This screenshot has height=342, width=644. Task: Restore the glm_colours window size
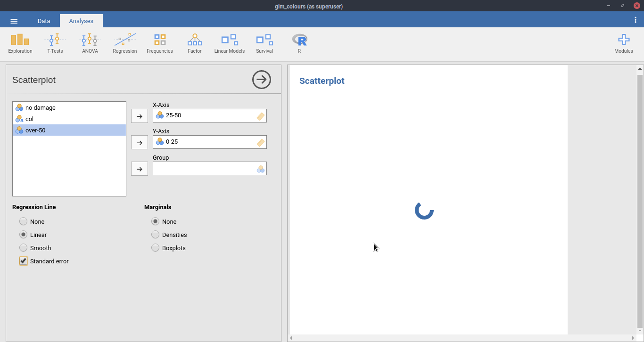623,6
